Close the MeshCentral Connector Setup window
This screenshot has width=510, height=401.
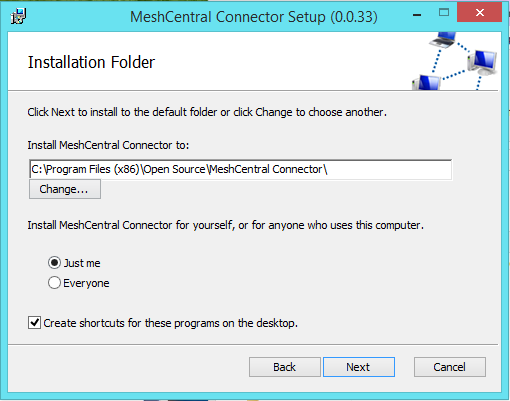coord(480,13)
